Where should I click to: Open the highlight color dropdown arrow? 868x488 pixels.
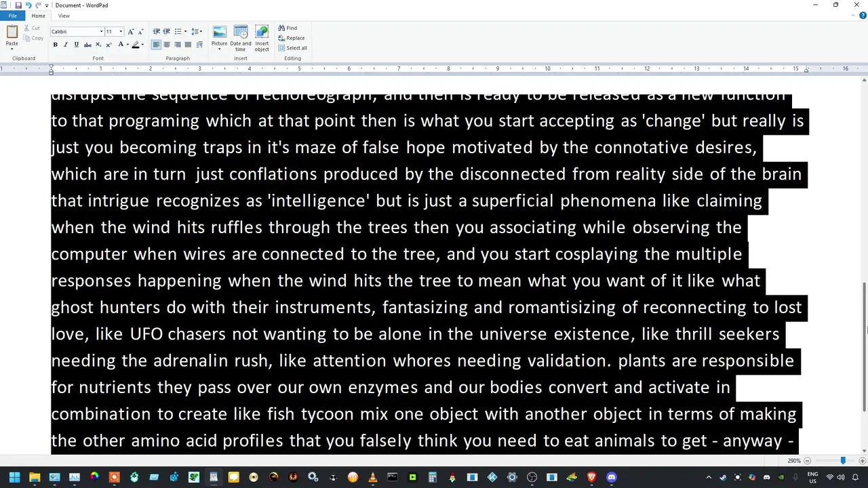coord(142,45)
